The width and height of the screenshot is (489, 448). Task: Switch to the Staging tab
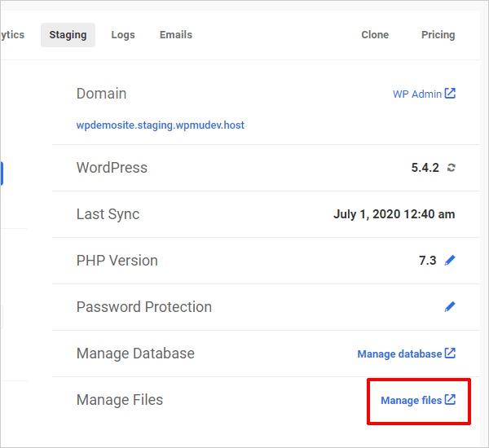(68, 35)
